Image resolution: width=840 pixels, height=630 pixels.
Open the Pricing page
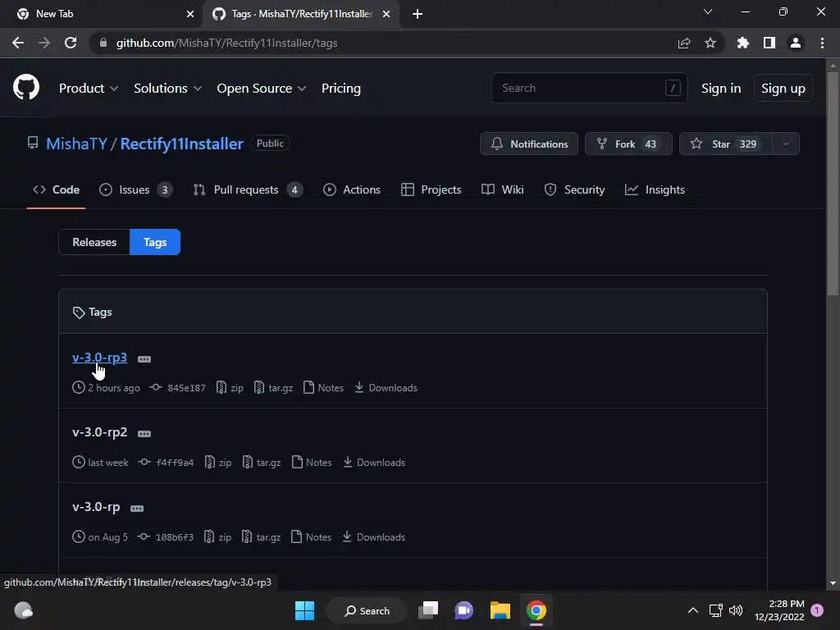click(341, 89)
